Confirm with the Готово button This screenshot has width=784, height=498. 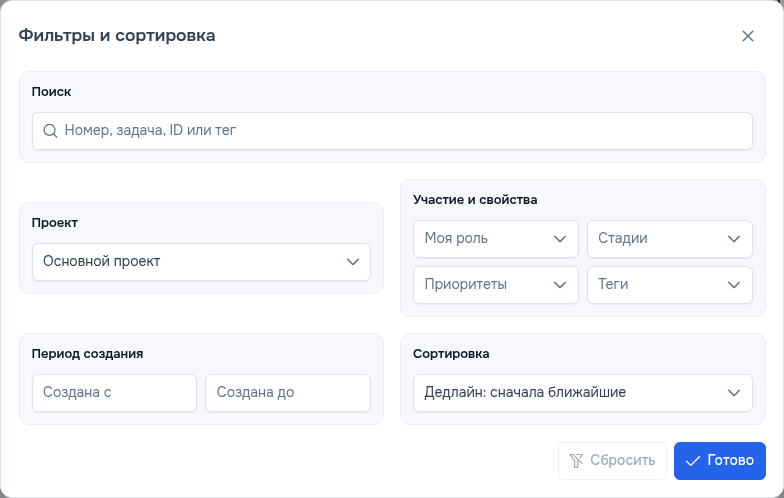(720, 460)
